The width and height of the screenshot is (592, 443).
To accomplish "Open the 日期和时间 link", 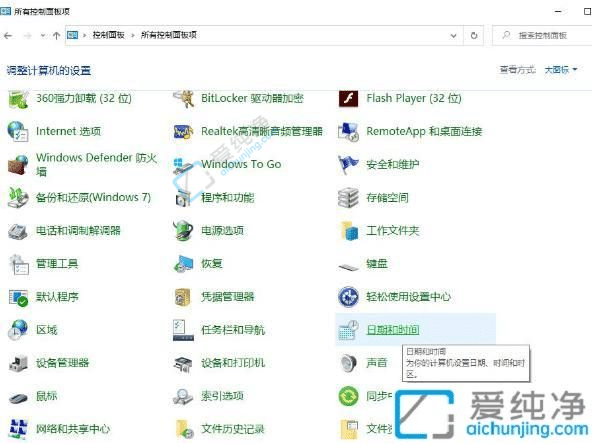I will tap(393, 330).
